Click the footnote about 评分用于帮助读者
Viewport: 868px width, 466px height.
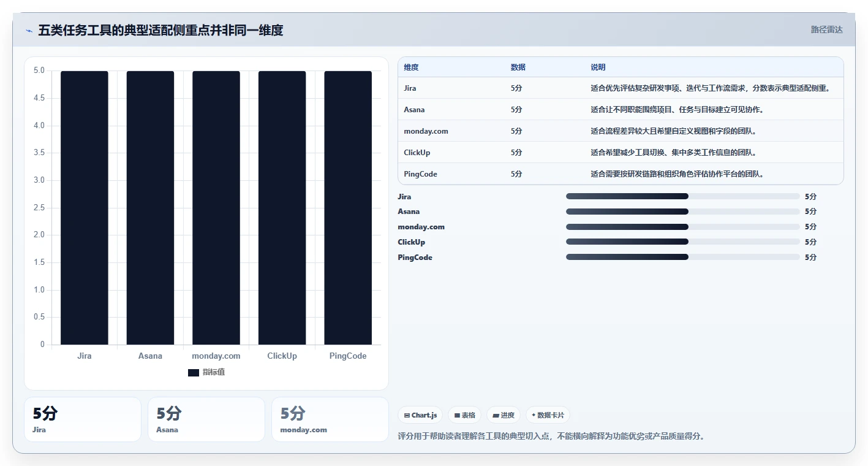551,437
